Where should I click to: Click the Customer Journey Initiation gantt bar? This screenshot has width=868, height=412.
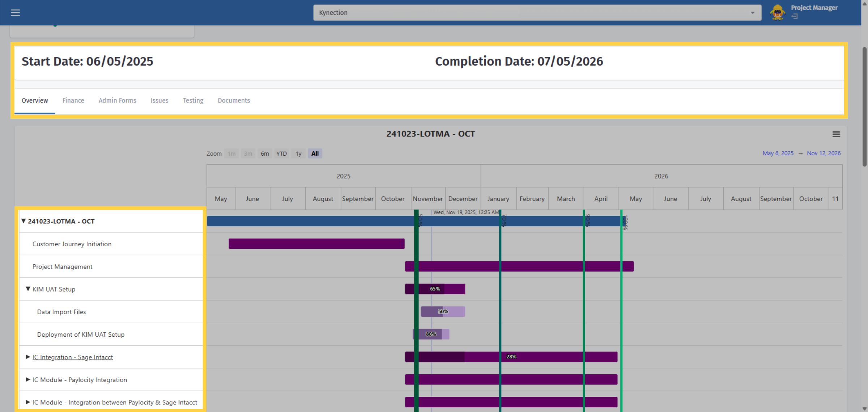316,244
